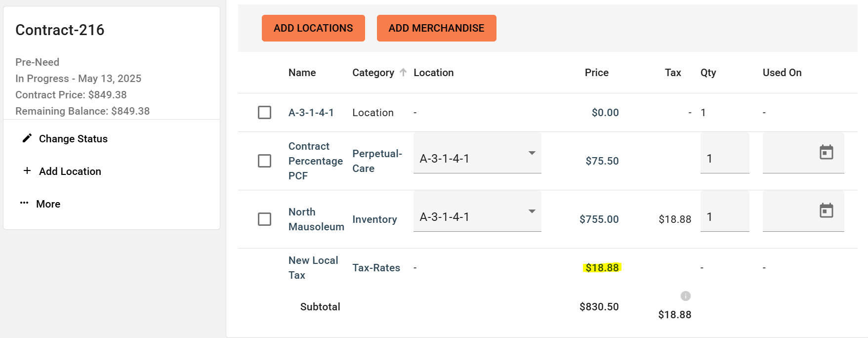Click the Category sort arrow icon
Image resolution: width=868 pixels, height=338 pixels.
[403, 73]
